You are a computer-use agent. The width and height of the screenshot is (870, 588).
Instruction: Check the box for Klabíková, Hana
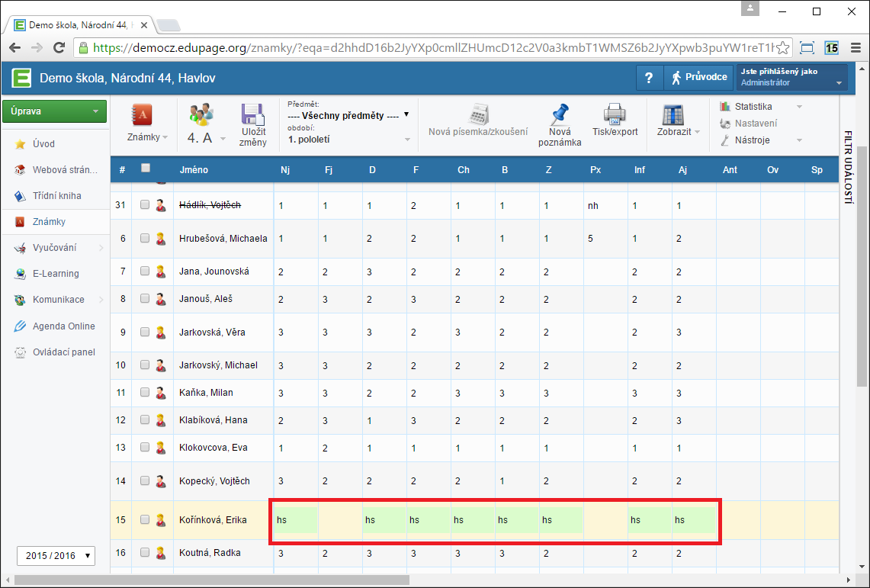point(145,420)
